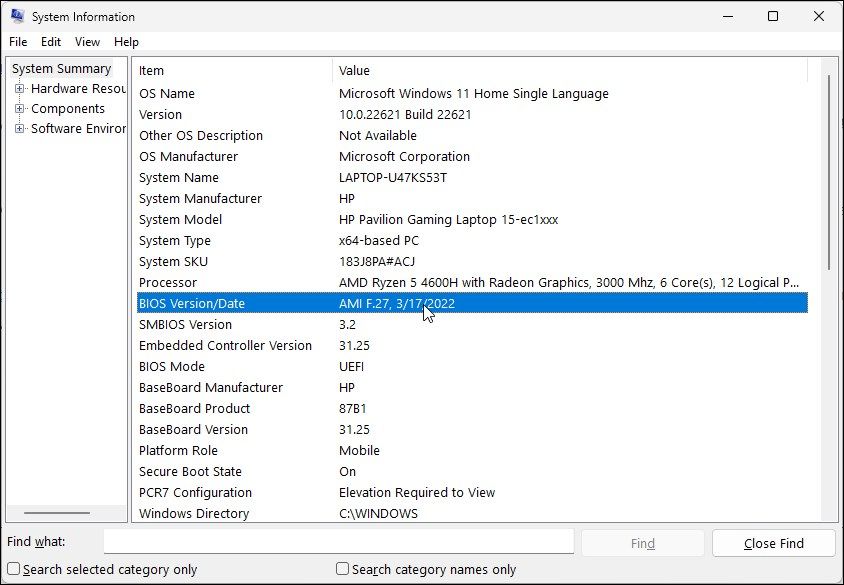Expand the Components tree node
844x585 pixels.
(x=21, y=108)
